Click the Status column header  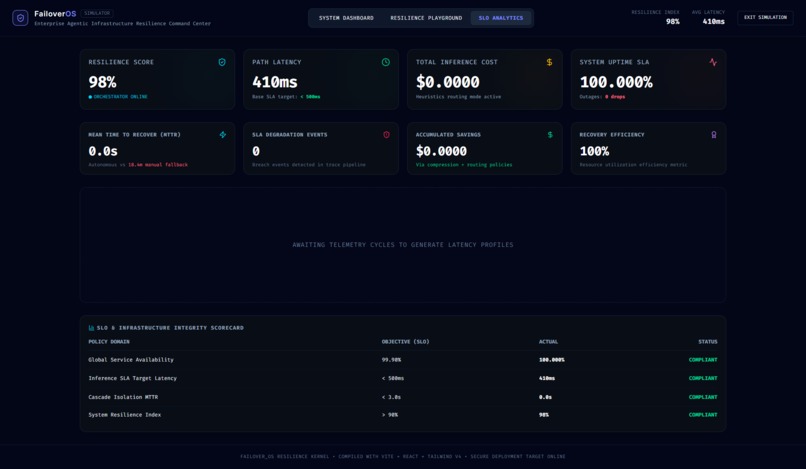pyautogui.click(x=708, y=341)
